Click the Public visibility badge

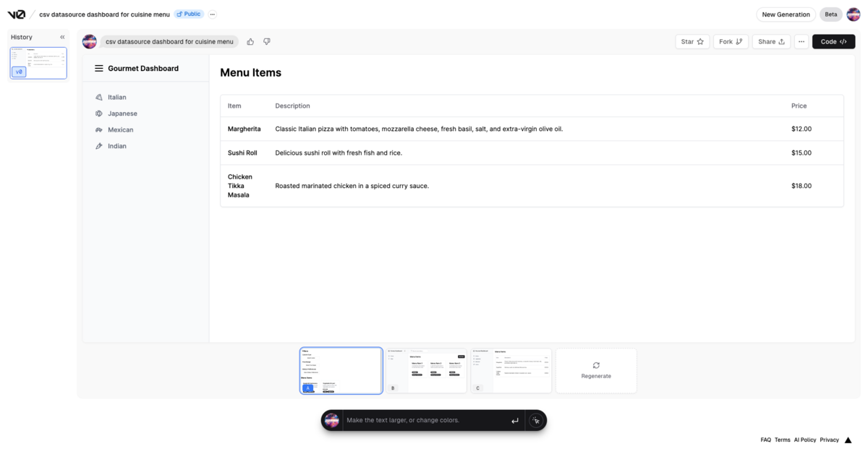(189, 14)
